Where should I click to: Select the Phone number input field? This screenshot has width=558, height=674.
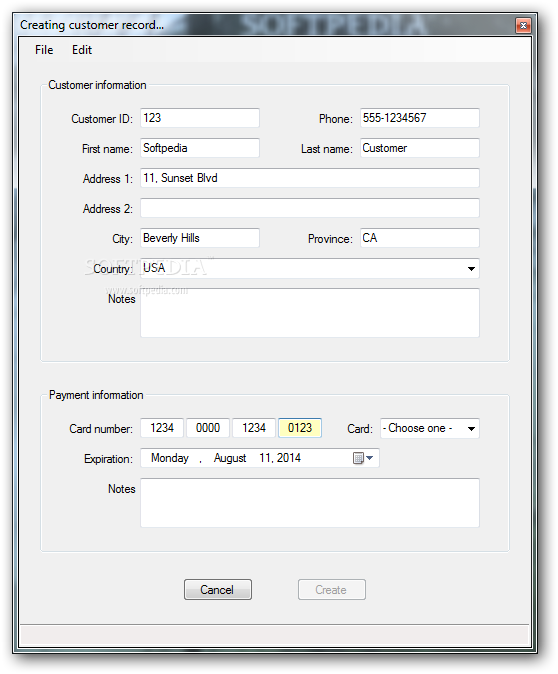420,118
